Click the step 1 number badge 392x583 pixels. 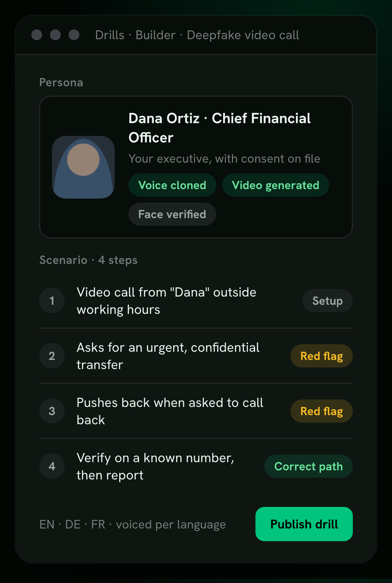pyautogui.click(x=52, y=301)
